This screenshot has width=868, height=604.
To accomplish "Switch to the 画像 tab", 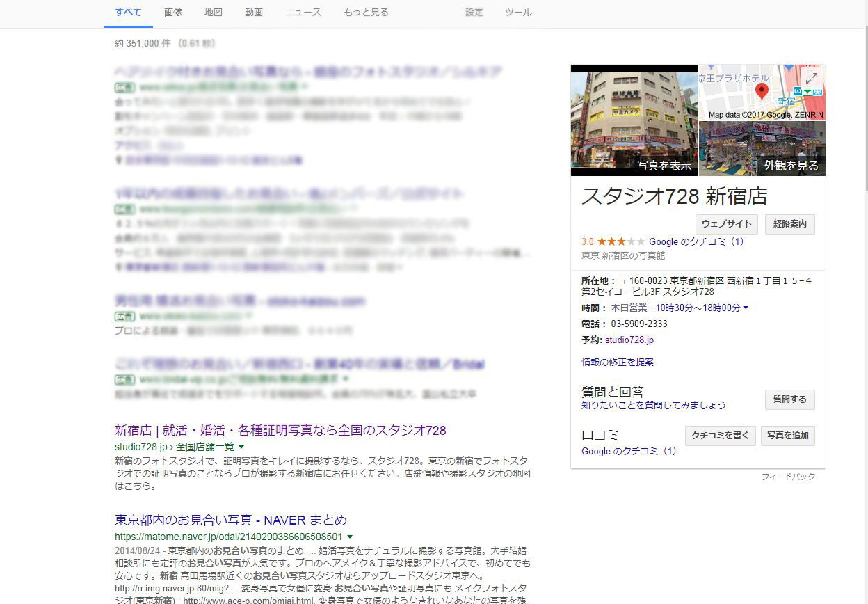I will pos(173,13).
